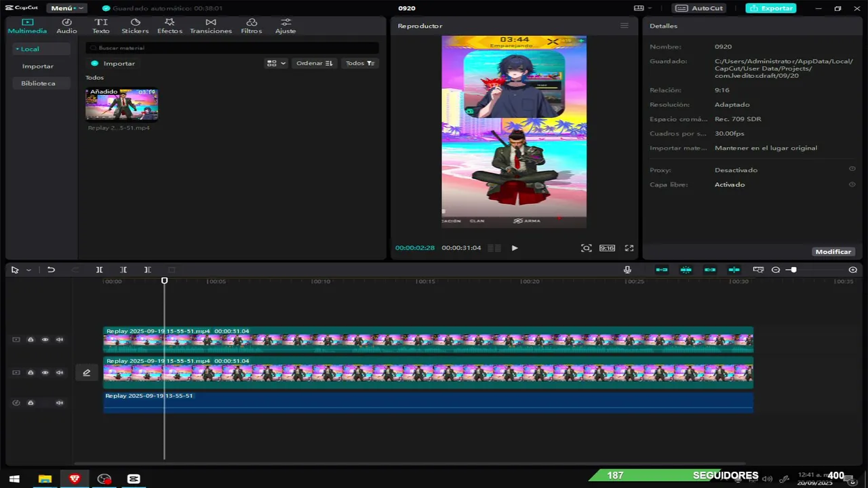Click the player focus scan icon
The height and width of the screenshot is (488, 868).
587,248
